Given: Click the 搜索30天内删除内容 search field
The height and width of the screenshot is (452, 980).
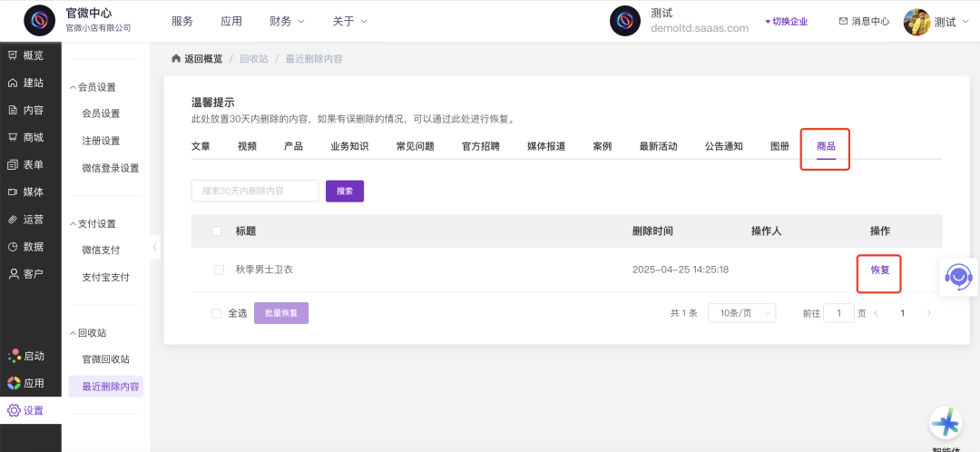Looking at the screenshot, I should point(255,192).
